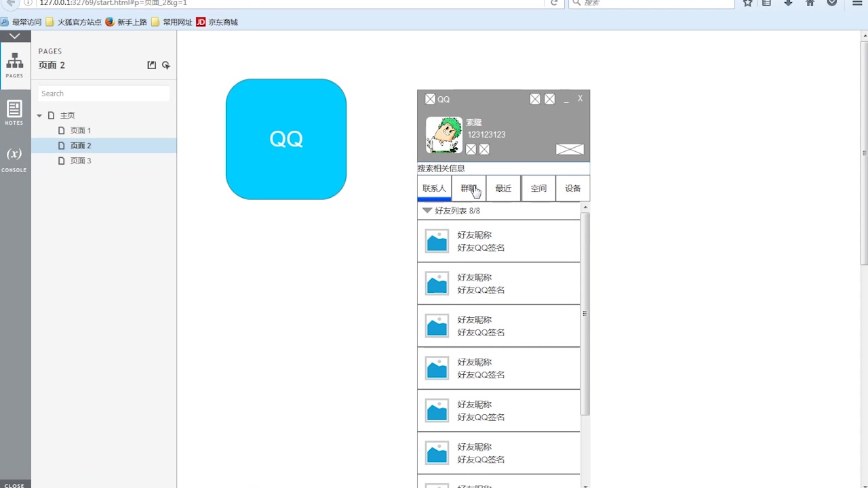Click the browser address bar URL
The image size is (868, 488).
113,3
